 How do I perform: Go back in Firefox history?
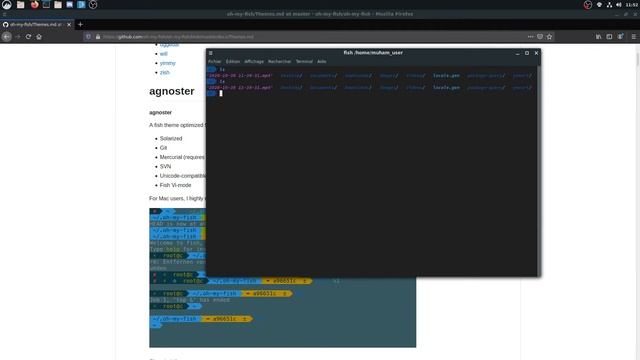point(7,37)
